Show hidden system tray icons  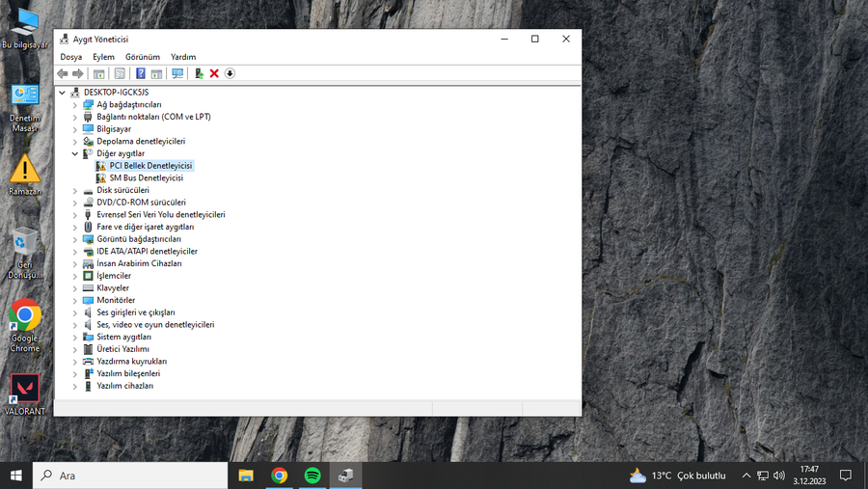click(x=746, y=475)
